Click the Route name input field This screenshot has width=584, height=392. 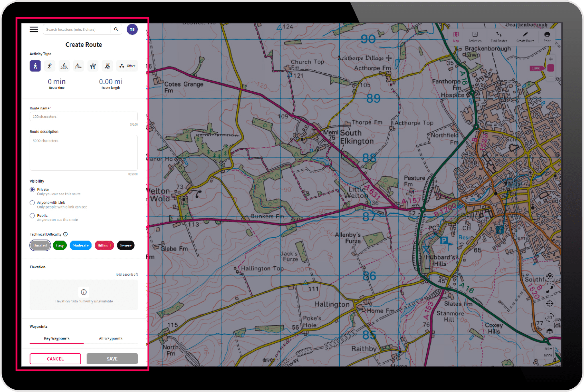point(84,116)
